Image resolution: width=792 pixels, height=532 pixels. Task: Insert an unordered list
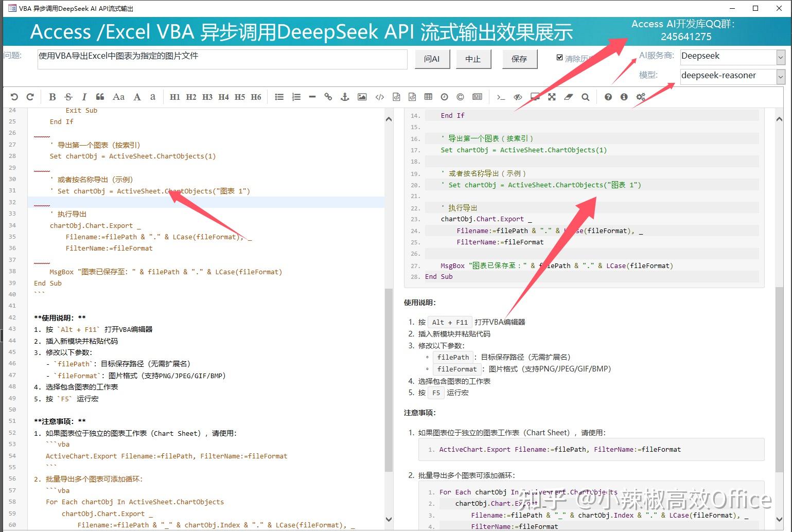pyautogui.click(x=279, y=97)
